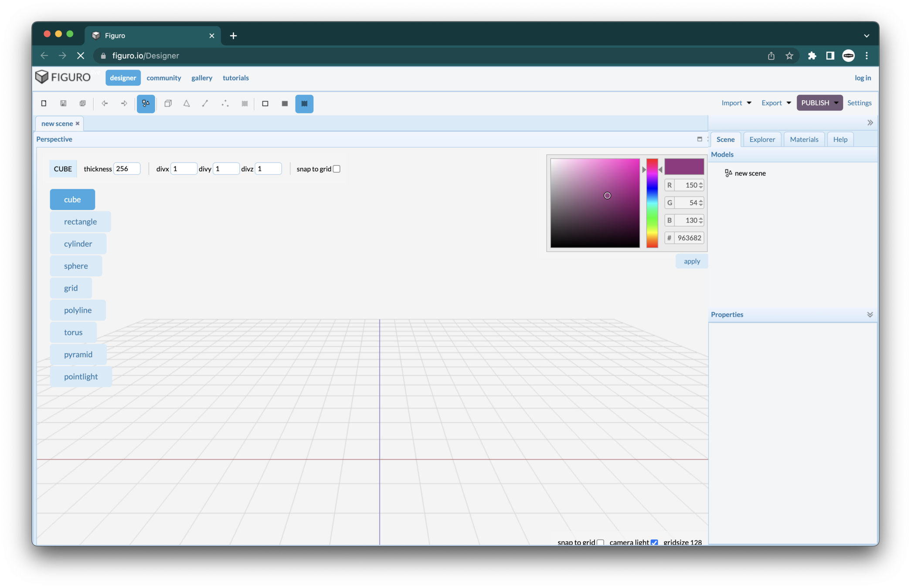Toggle snap to grid at viewport bottom

pyautogui.click(x=600, y=542)
